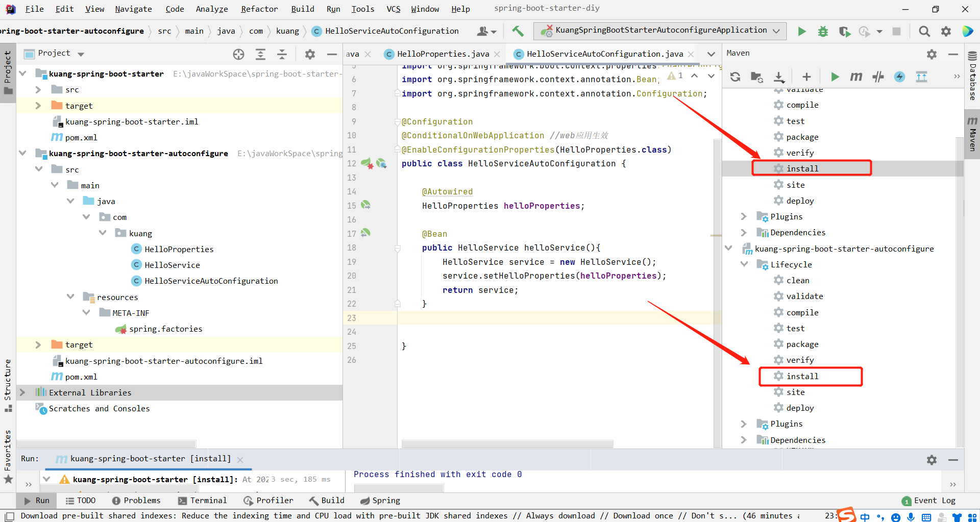980x522 pixels.
Task: Hide the Project tool window
Action: 332,54
